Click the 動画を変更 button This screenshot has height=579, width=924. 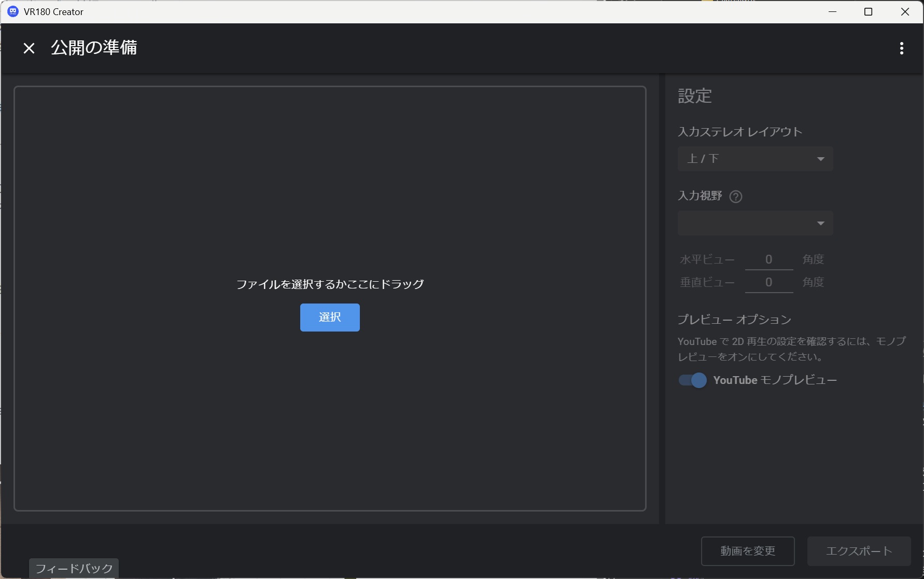(x=748, y=551)
